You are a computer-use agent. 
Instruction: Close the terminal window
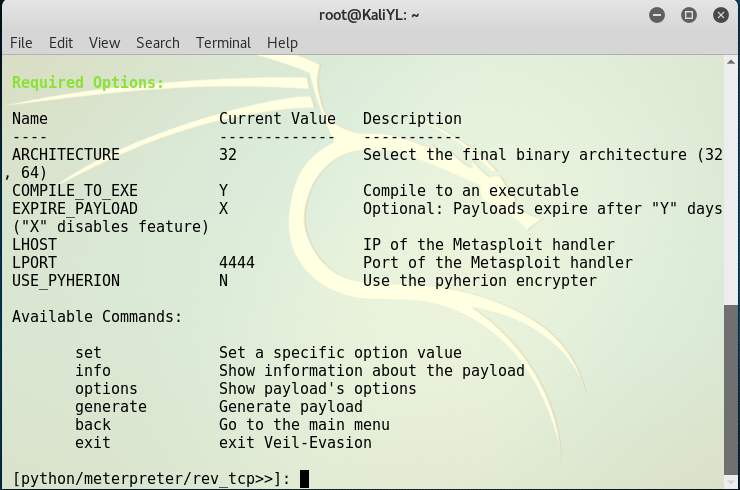tap(721, 16)
